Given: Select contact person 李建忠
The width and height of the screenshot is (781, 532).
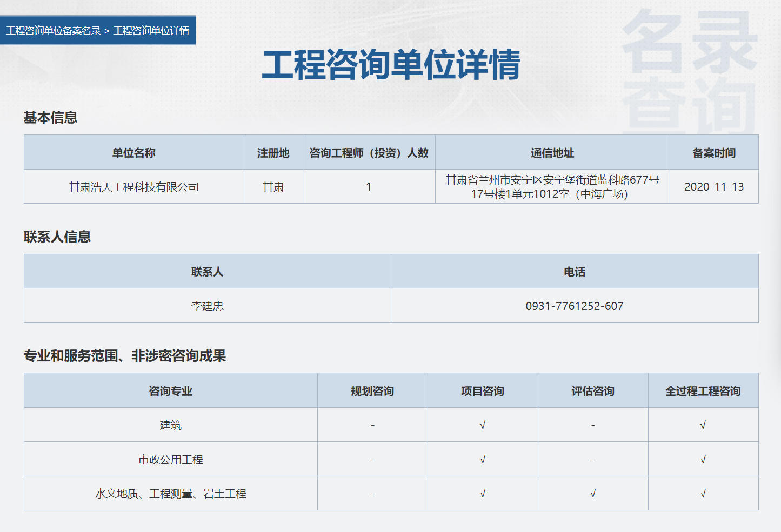Looking at the screenshot, I should [206, 306].
